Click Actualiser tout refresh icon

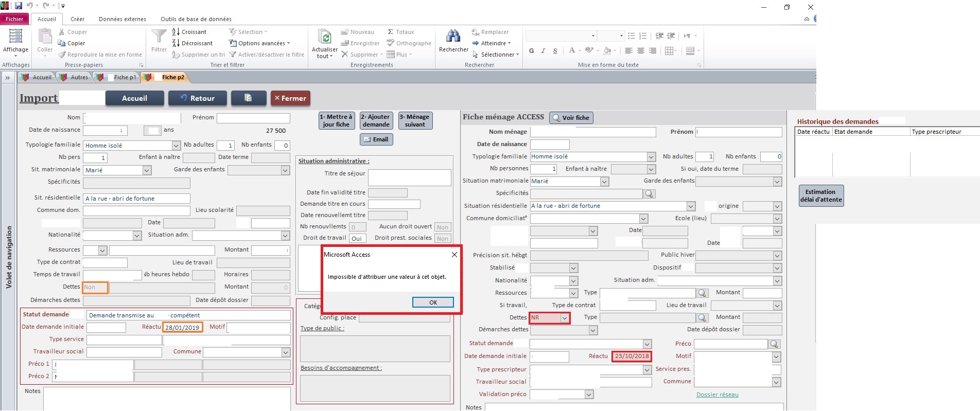click(325, 37)
